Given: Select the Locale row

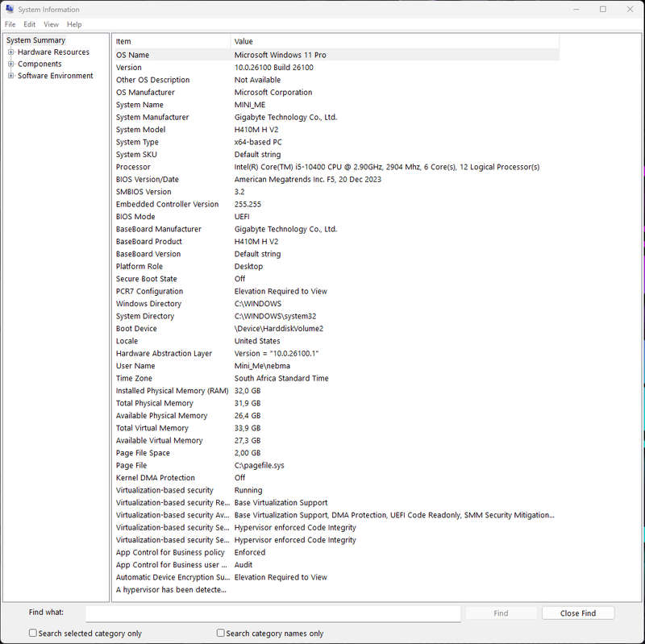Looking at the screenshot, I should click(336, 341).
